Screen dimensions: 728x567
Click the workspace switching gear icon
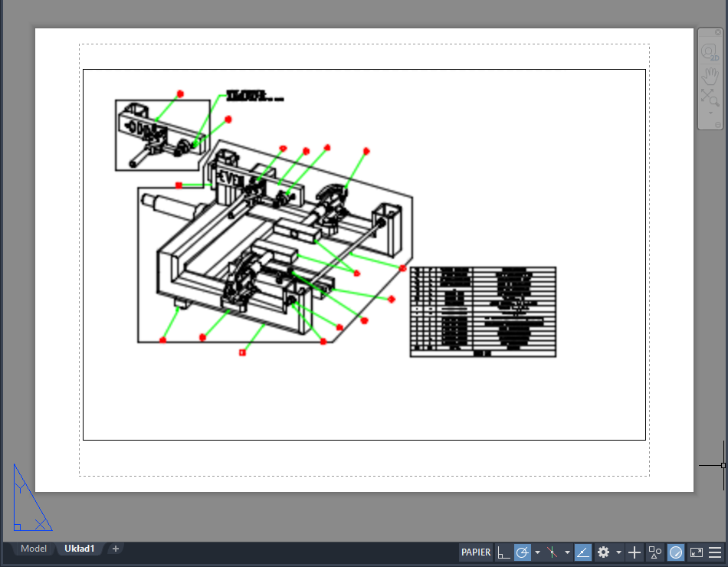[603, 552]
